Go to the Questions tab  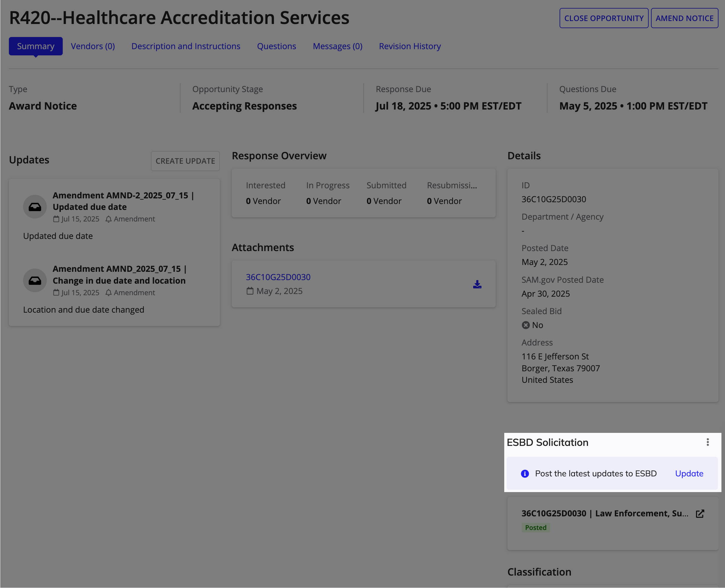click(x=276, y=46)
